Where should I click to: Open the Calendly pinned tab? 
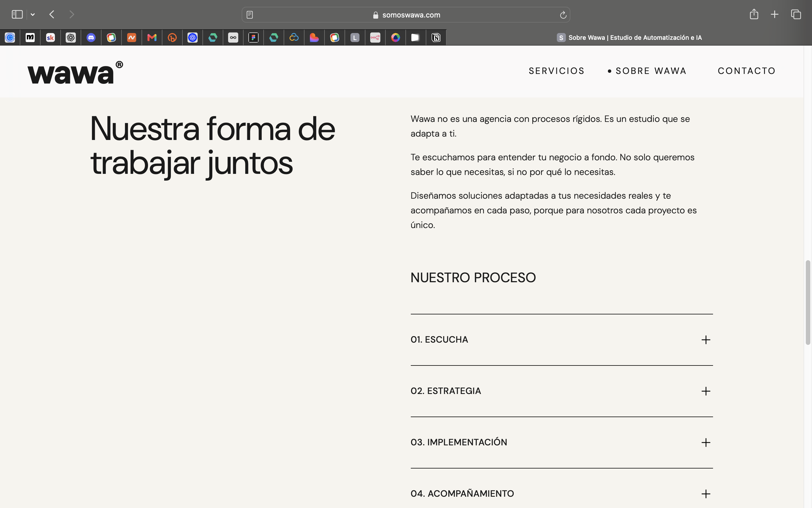pyautogui.click(x=10, y=37)
